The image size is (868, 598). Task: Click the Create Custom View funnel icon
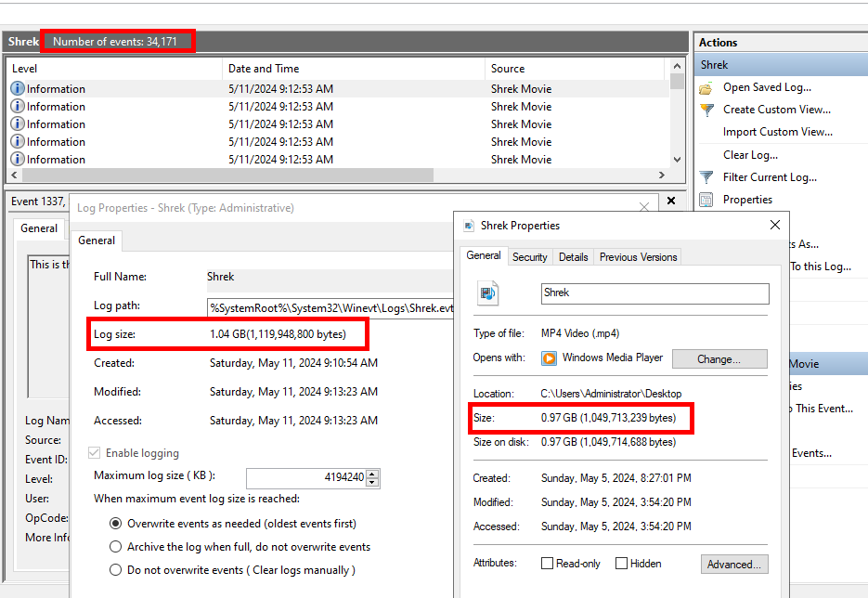tap(706, 110)
